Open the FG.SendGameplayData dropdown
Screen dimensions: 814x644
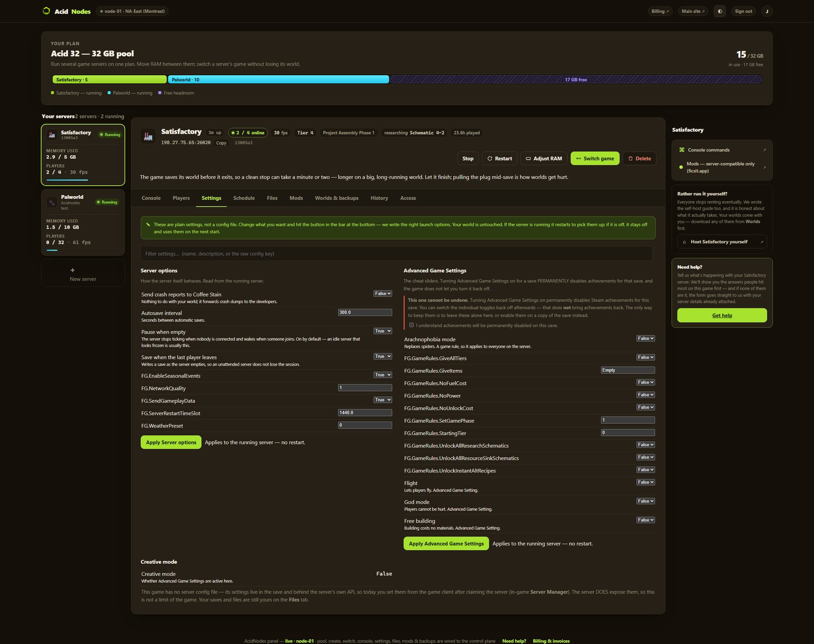tap(383, 400)
